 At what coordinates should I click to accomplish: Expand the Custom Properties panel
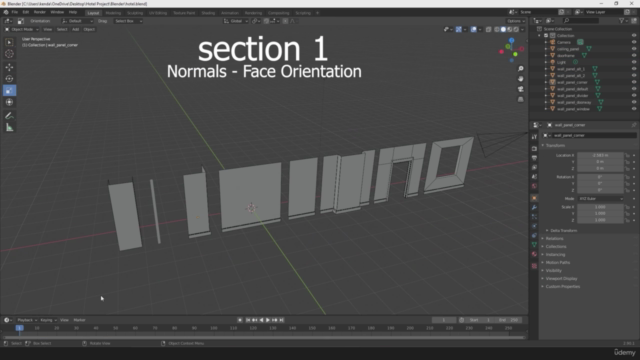562,287
